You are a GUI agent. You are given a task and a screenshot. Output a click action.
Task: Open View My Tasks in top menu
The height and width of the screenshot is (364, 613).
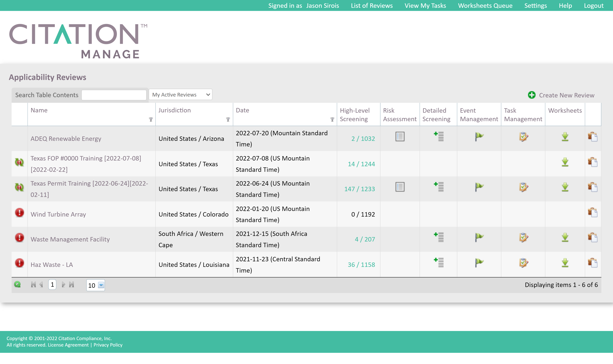click(x=425, y=6)
